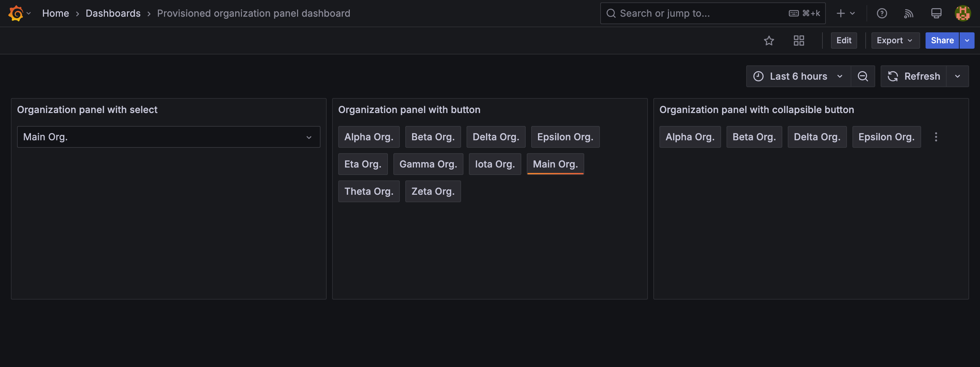Click the monitor kiosk mode icon

pyautogui.click(x=936, y=13)
